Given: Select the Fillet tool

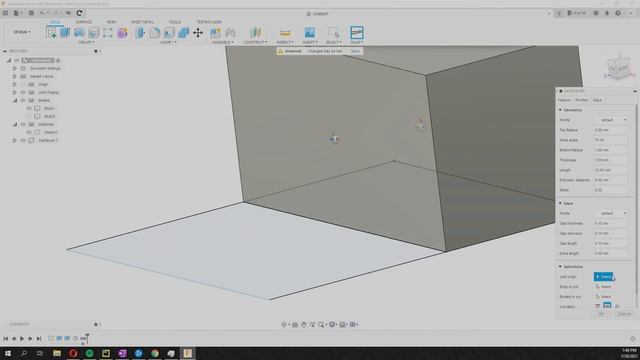Looking at the screenshot, I should (155, 33).
